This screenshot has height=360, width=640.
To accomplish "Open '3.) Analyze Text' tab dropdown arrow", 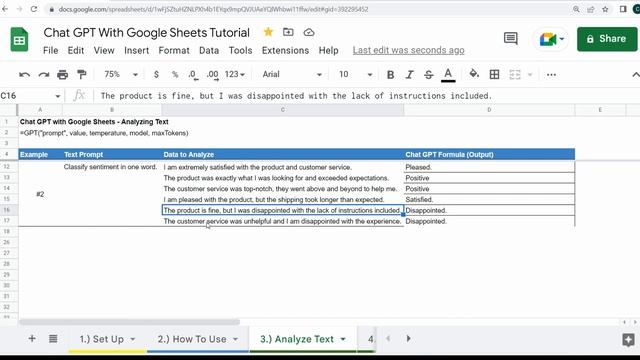I will tap(343, 339).
